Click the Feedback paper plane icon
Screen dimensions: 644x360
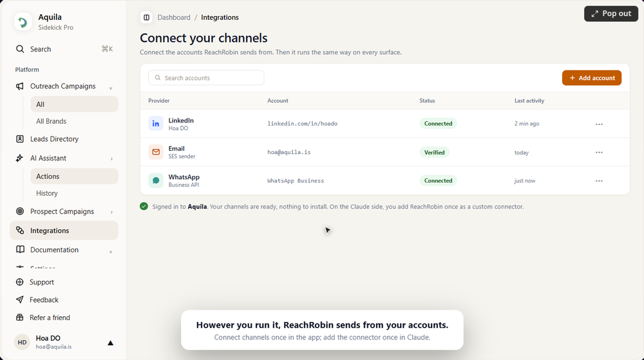19,299
